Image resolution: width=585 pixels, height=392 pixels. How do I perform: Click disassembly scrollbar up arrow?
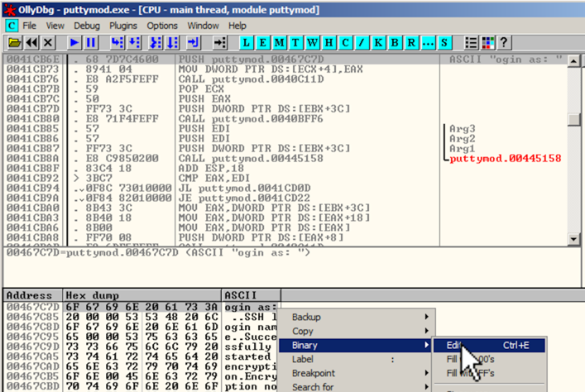pos(573,61)
